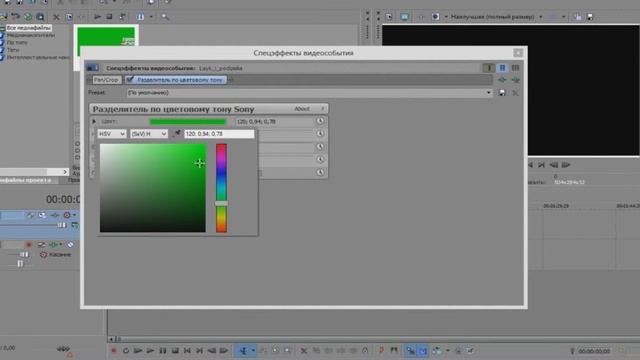Toggle Loop playback in transport bar
Image resolution: width=640 pixels, height=360 pixels.
point(126,351)
